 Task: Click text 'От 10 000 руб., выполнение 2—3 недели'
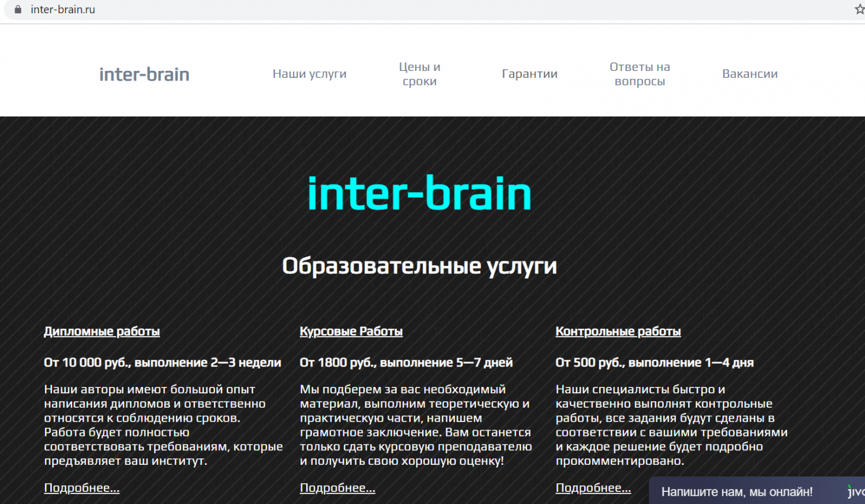coord(163,363)
